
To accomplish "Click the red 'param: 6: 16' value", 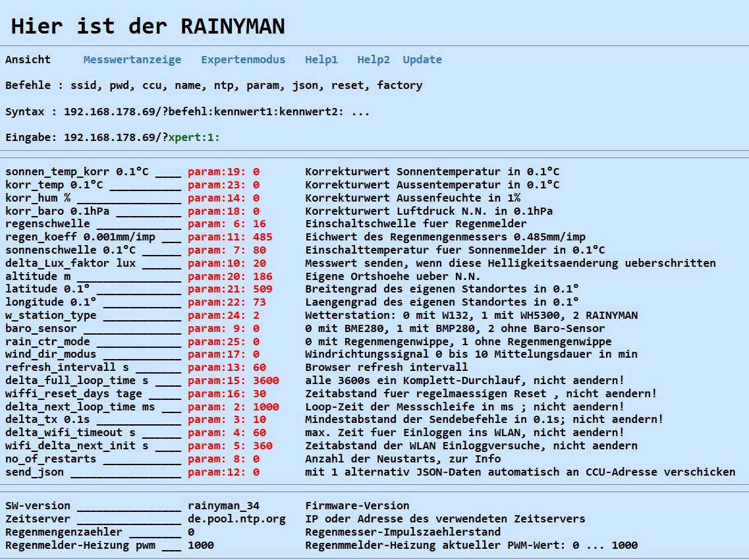I will click(x=227, y=223).
